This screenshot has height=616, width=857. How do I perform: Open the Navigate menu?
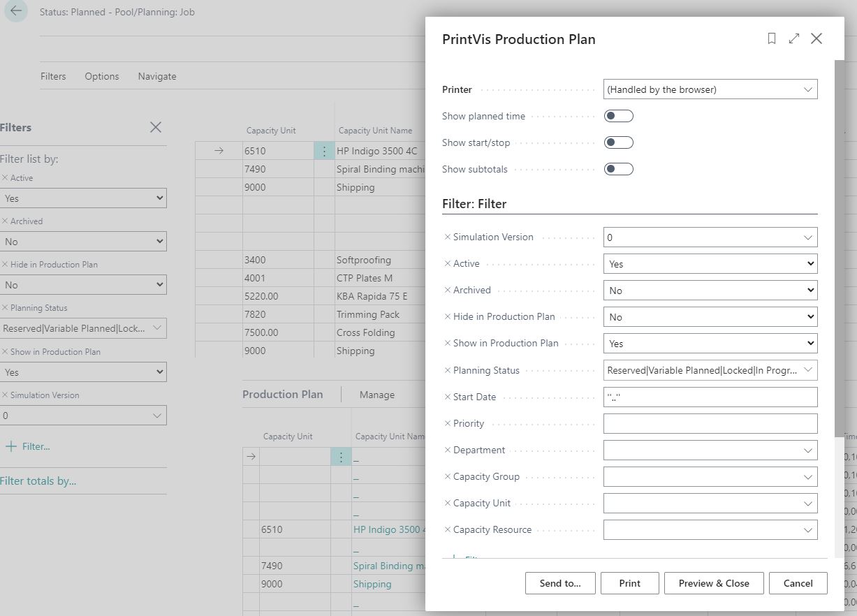point(157,76)
